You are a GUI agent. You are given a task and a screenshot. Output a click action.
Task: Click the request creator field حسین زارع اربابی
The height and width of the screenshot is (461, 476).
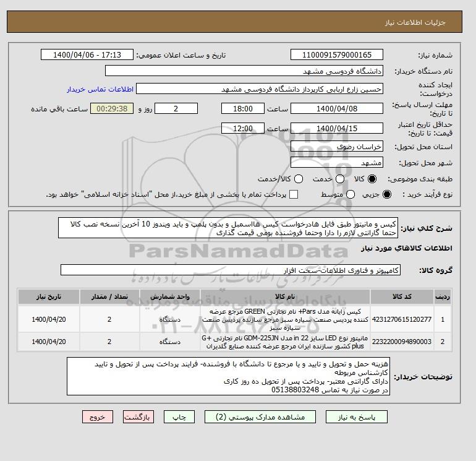coord(260,89)
